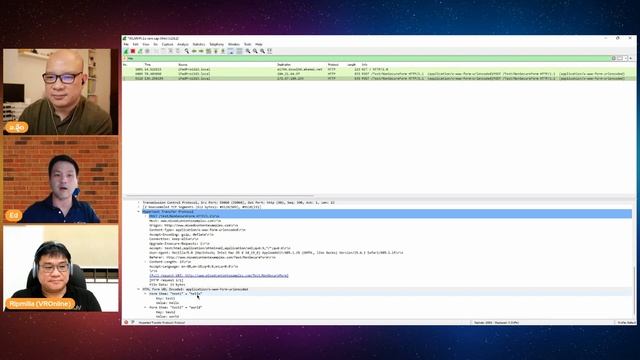
Task: Jump to the first packet icon
Action: tap(216, 51)
